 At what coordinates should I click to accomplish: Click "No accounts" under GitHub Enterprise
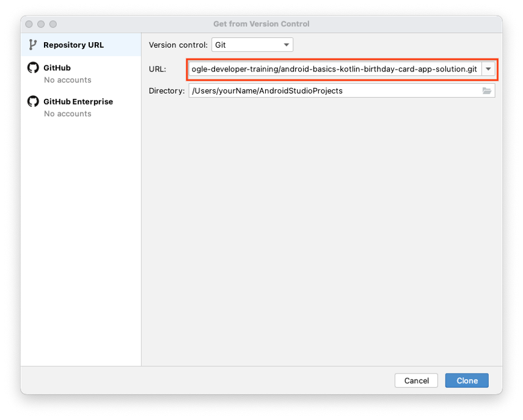[x=67, y=114]
